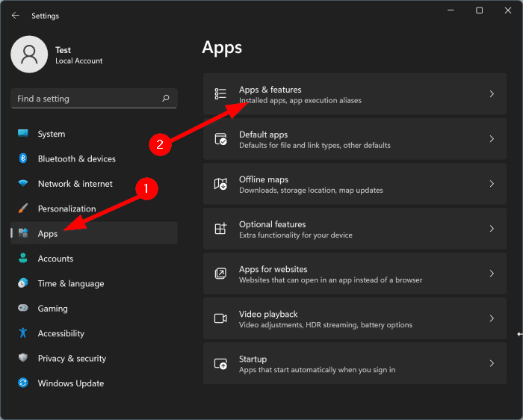The image size is (523, 420).
Task: Open Optional features settings
Action: point(354,229)
